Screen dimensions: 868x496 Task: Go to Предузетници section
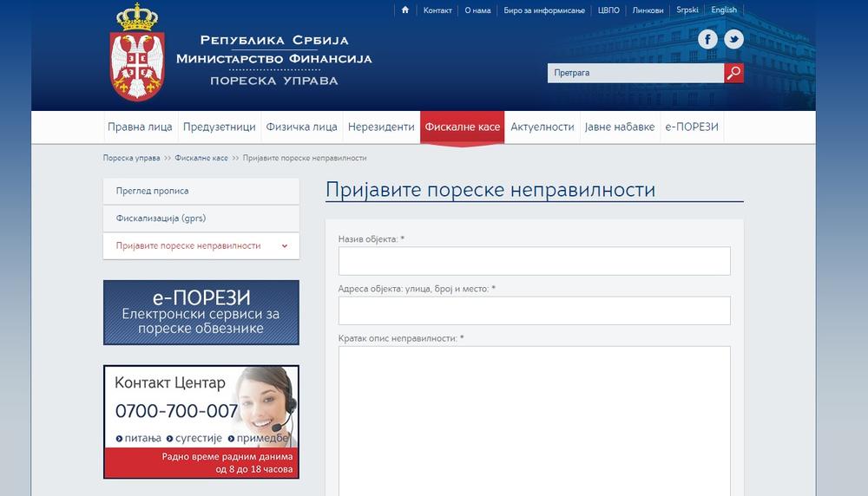coord(219,127)
